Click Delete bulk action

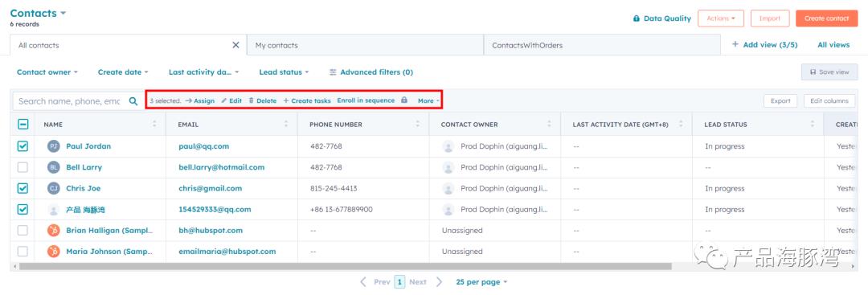pos(262,100)
